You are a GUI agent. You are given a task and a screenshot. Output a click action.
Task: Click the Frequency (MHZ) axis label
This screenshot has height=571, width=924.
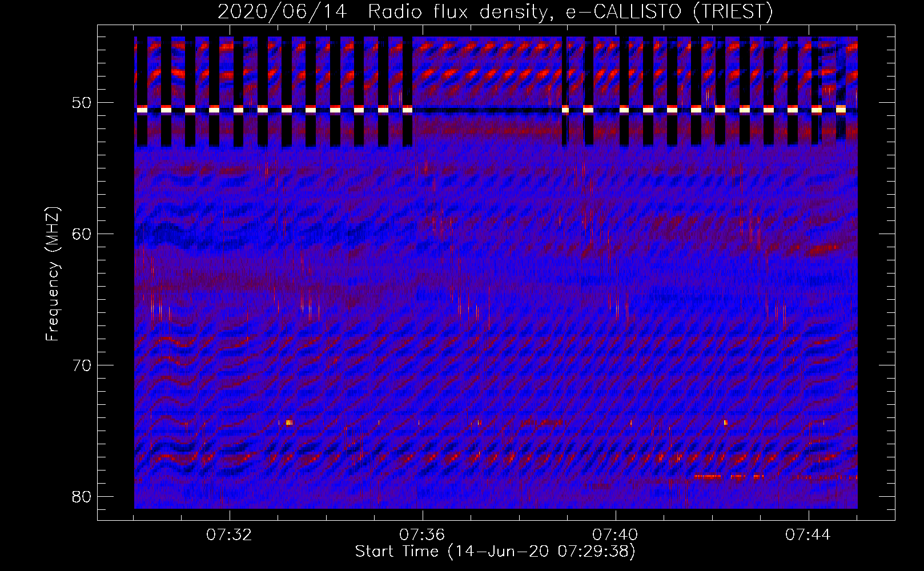[x=53, y=274]
